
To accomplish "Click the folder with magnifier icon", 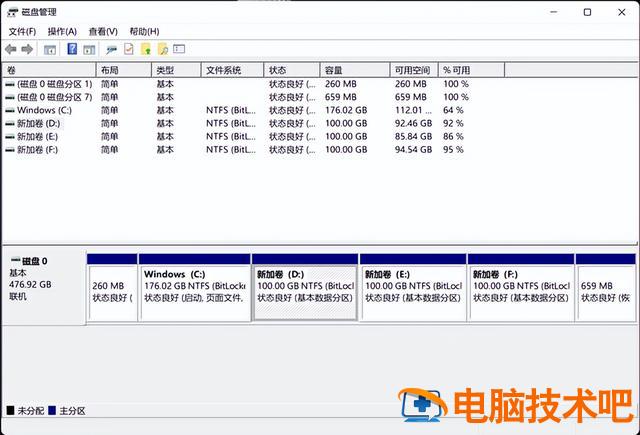I will (162, 49).
